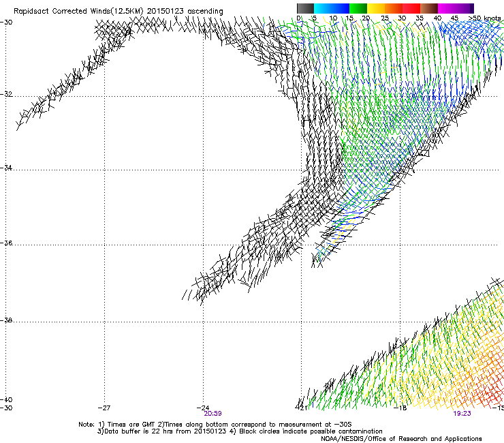Click the '20150123 ascending' date in the title
504x443 pixels.
tap(185, 12)
